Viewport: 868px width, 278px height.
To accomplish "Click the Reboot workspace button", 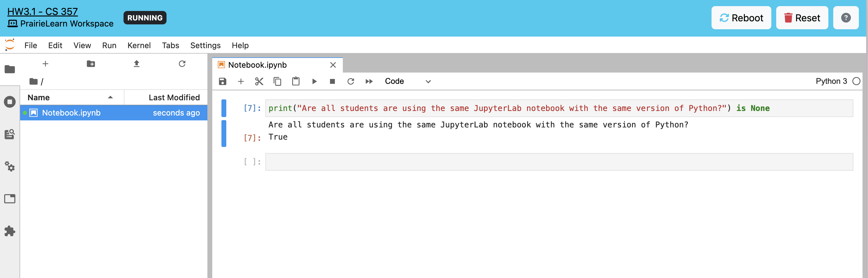I will (741, 18).
